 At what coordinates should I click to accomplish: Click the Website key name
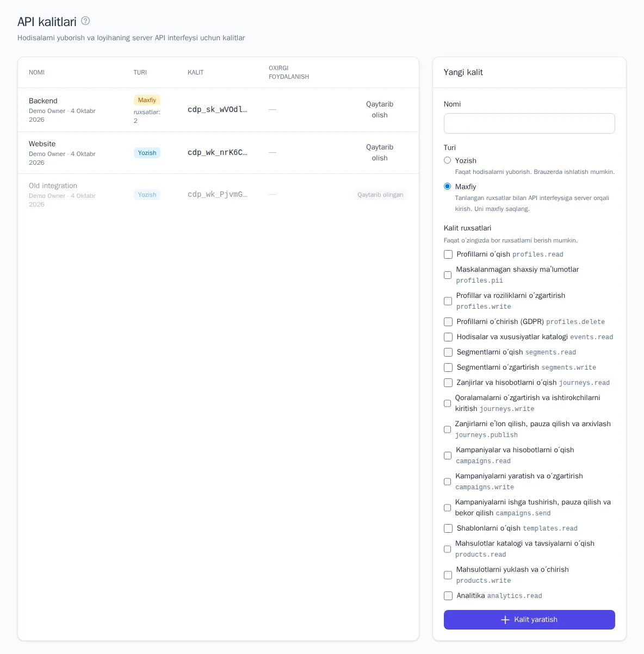42,144
